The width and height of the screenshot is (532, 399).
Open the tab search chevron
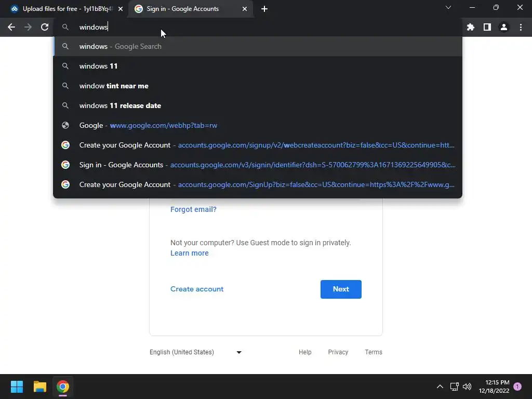(448, 7)
